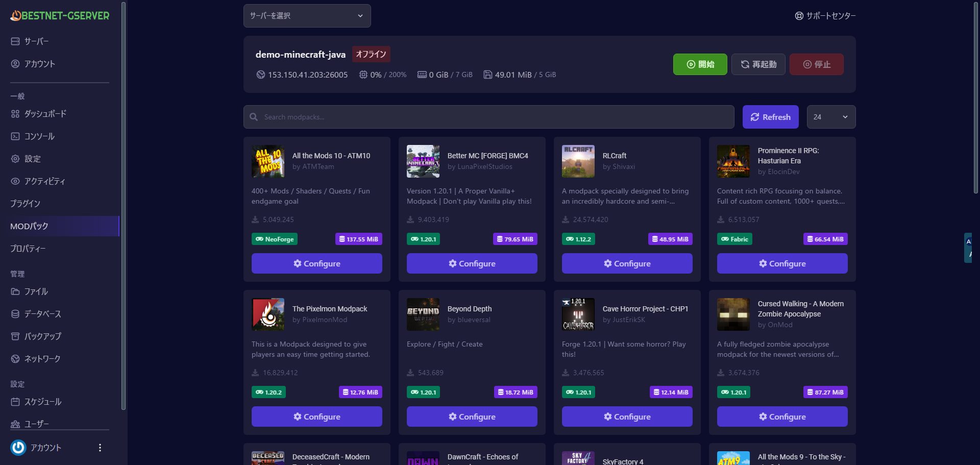Click the RLCraft download count 24,574,420
This screenshot has width=980, height=465.
click(591, 219)
